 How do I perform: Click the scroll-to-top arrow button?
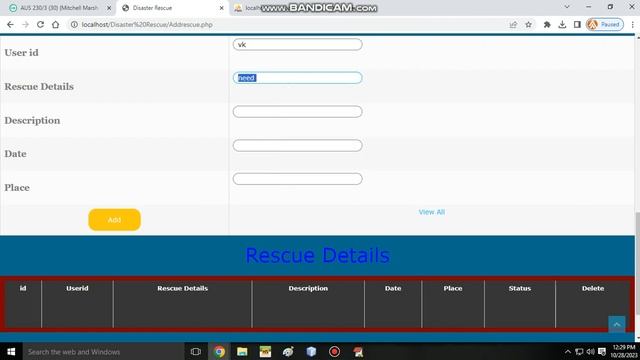[617, 324]
